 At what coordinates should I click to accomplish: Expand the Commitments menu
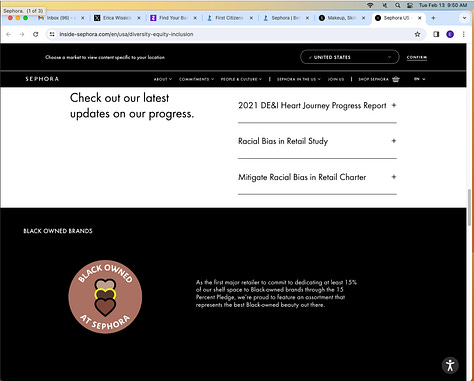coord(196,79)
